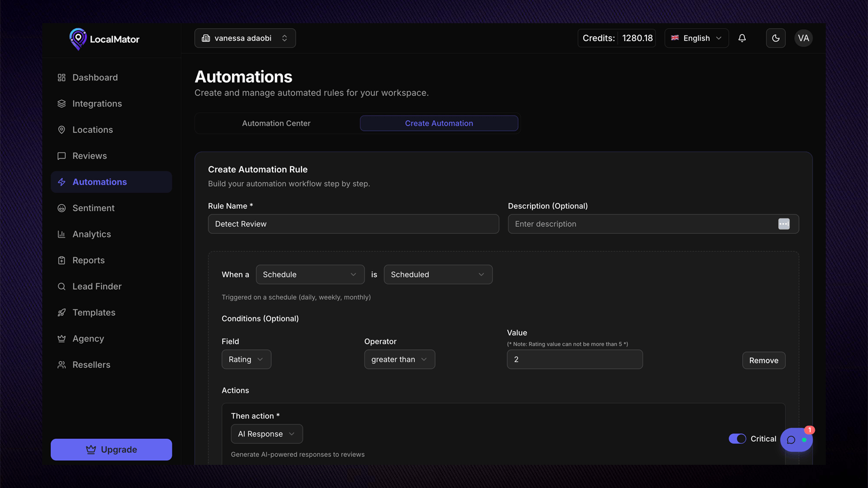Expand the AI Response action dropdown

click(x=266, y=434)
